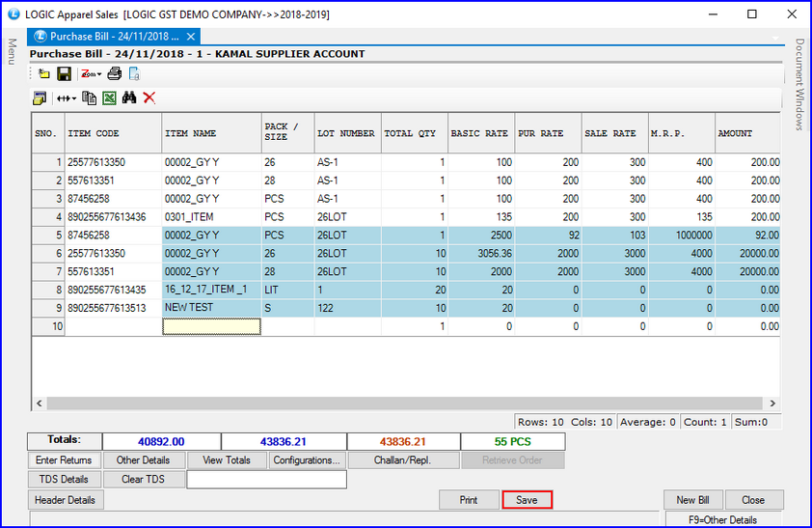Click the TDS Details button
812x528 pixels.
coord(64,480)
